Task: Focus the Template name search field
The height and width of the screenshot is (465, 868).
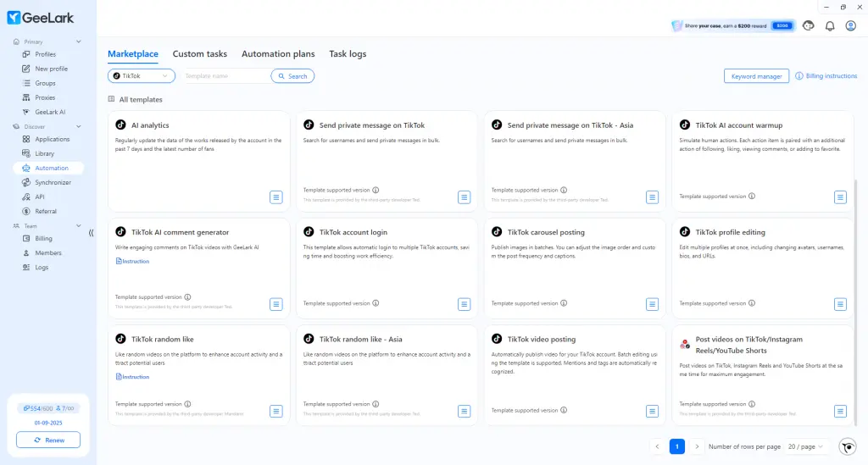Action: [225, 75]
